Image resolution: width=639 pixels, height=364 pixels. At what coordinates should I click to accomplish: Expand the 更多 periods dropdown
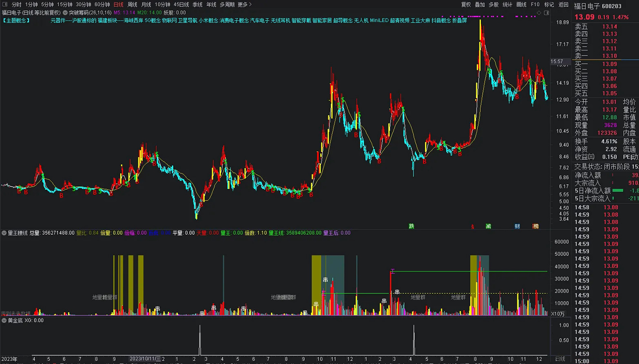245,4
